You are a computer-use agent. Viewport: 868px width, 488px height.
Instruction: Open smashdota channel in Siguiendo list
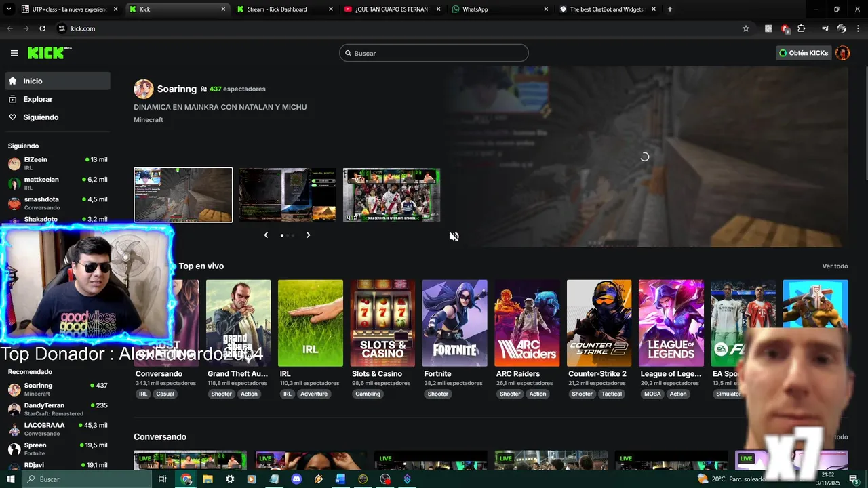pos(58,203)
